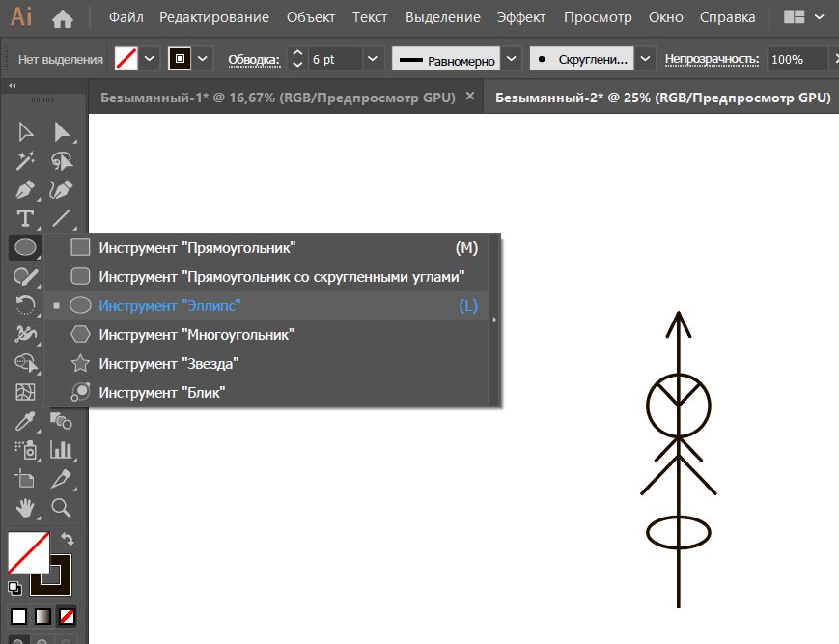Open the workspace switcher dropdown arrow
Screen dimensions: 839x644
[x=819, y=17]
